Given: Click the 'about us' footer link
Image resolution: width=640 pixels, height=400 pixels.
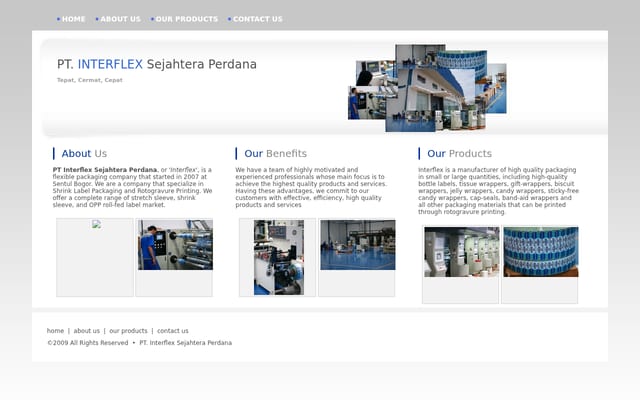Looking at the screenshot, I should pos(87,331).
